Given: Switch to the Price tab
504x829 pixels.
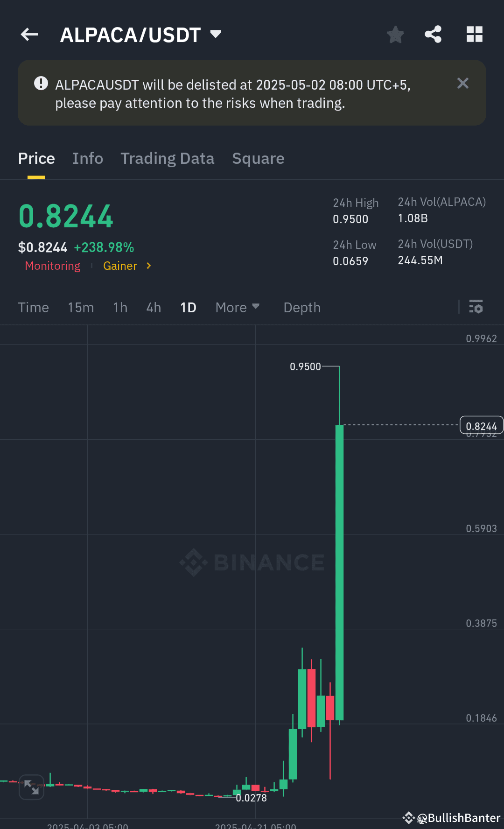Looking at the screenshot, I should (x=36, y=159).
